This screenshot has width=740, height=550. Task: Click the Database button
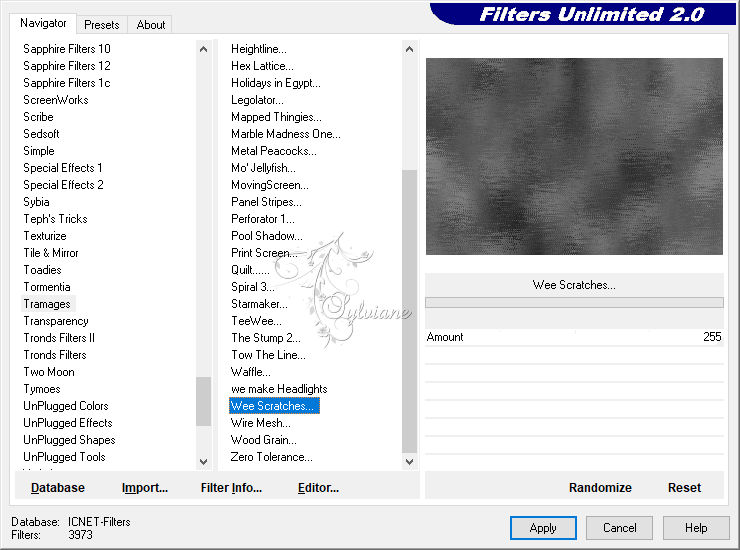(58, 488)
